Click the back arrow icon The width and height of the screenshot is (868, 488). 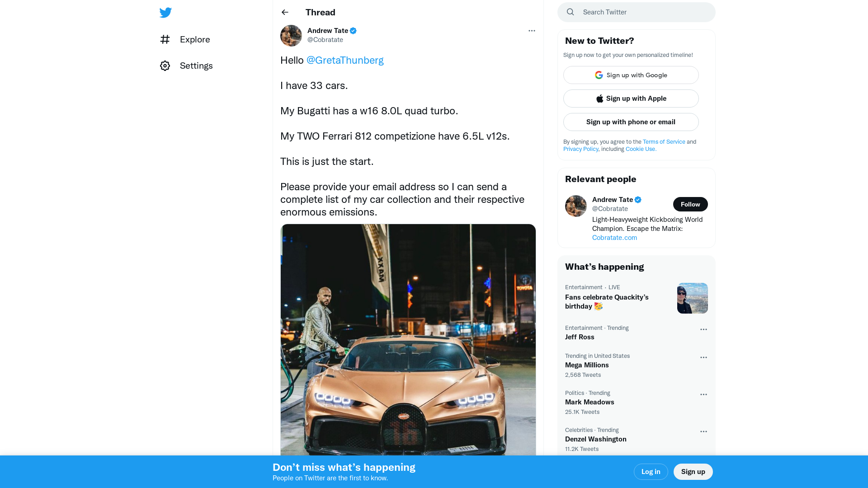285,12
